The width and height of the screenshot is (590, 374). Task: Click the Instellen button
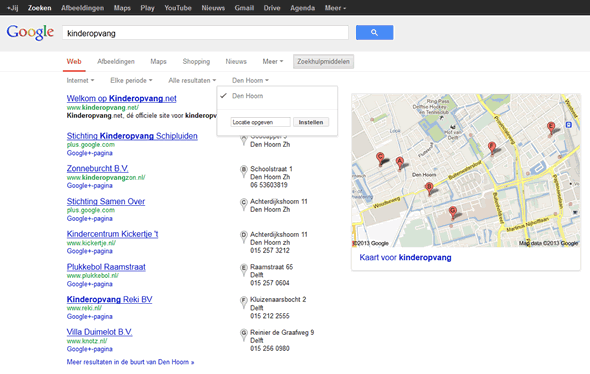coord(311,122)
